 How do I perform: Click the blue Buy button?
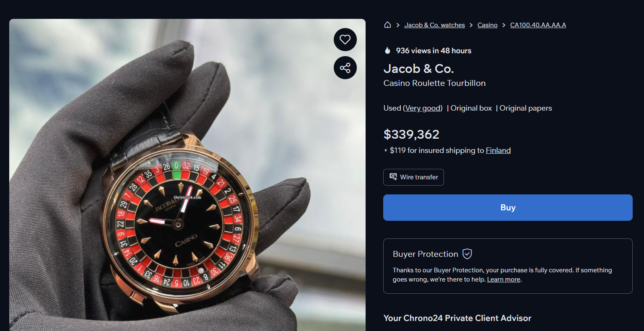[508, 207]
